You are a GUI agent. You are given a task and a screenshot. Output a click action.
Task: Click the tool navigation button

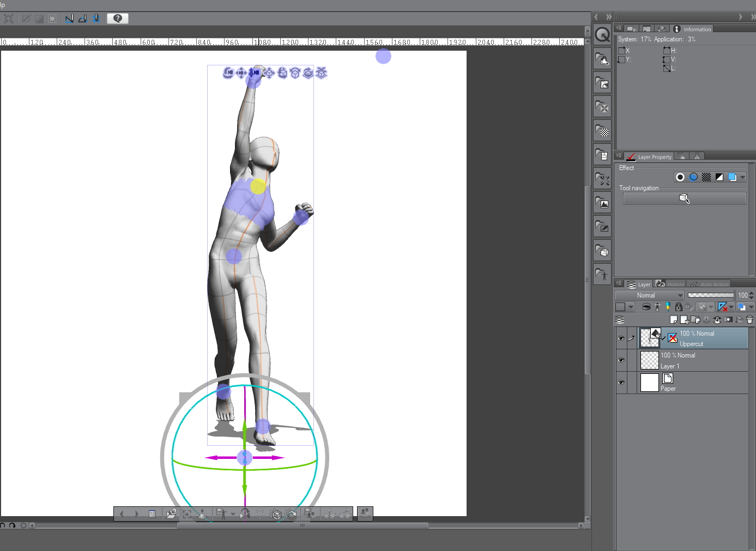point(685,199)
